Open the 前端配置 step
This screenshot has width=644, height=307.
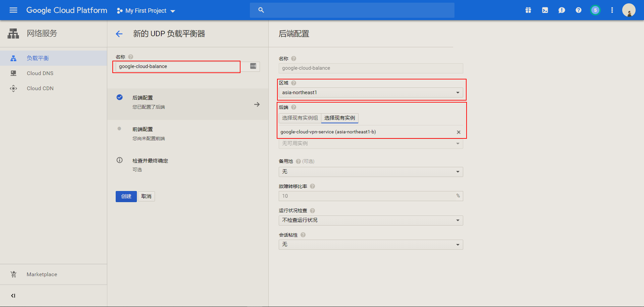[x=188, y=133]
